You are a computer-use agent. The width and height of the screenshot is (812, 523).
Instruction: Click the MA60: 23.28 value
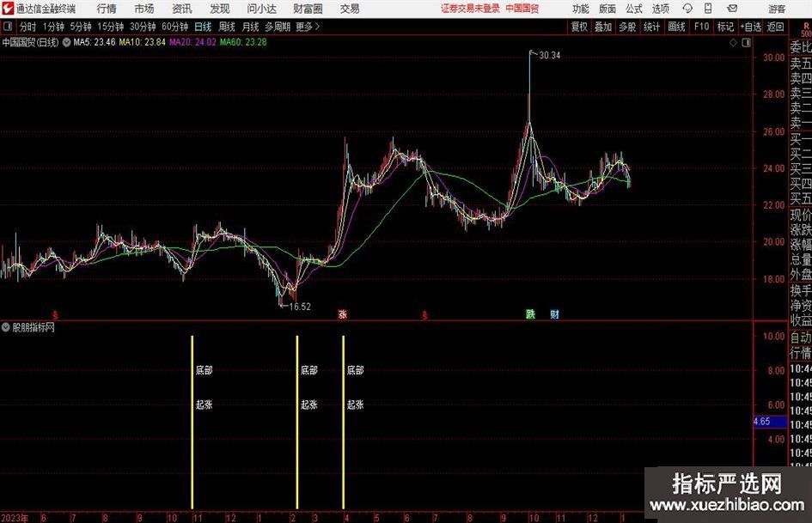243,42
